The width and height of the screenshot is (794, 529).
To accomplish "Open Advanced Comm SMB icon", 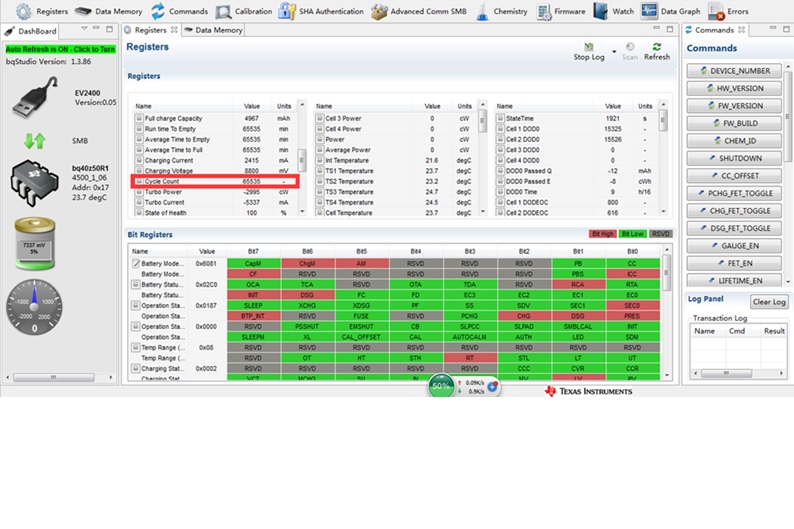I will pyautogui.click(x=379, y=11).
